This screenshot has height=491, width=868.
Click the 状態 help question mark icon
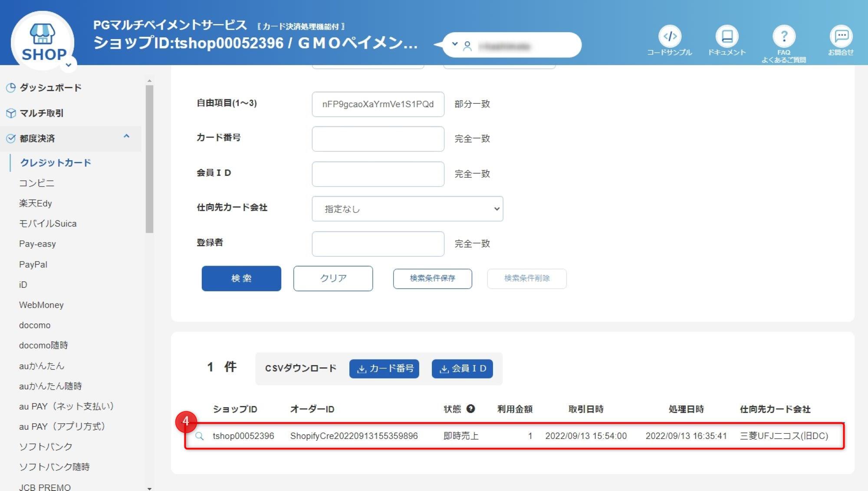[471, 408]
